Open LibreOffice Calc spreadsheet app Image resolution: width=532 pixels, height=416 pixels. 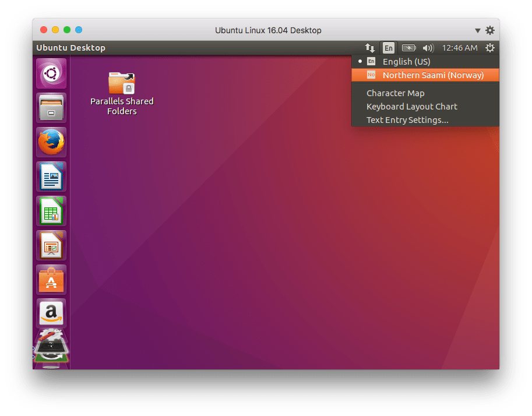tap(51, 210)
